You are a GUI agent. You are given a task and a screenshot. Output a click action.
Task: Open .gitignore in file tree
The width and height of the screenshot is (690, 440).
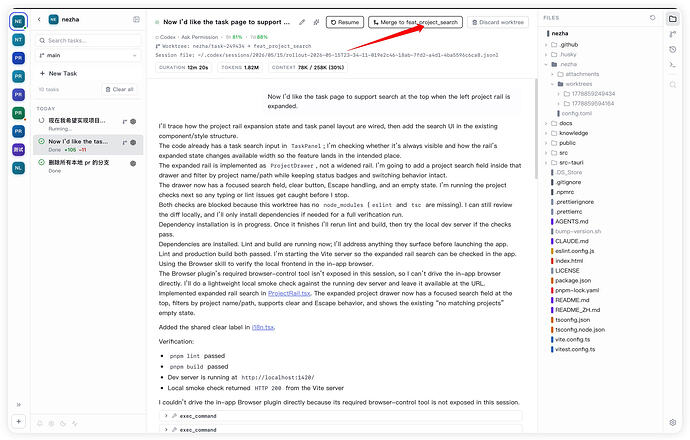coord(568,182)
